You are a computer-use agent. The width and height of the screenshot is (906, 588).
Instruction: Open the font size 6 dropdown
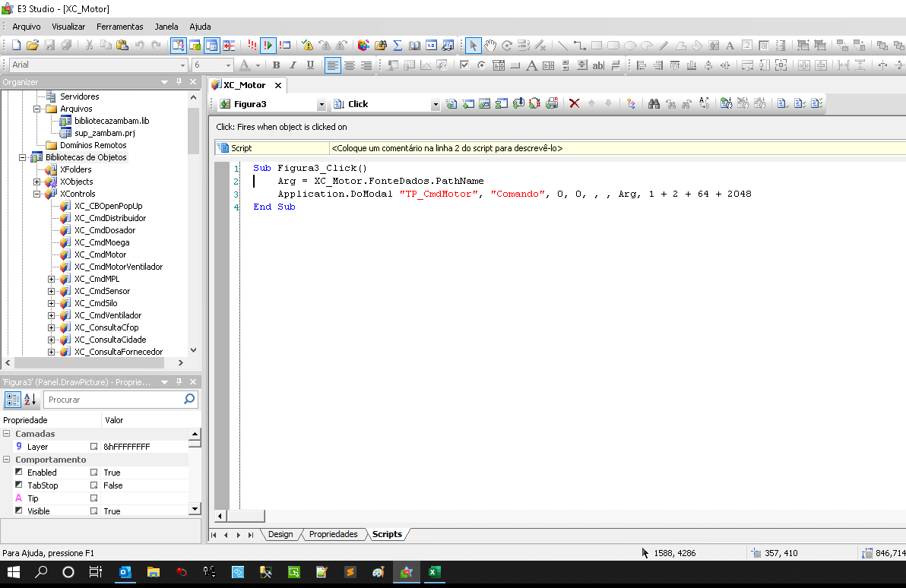(228, 65)
